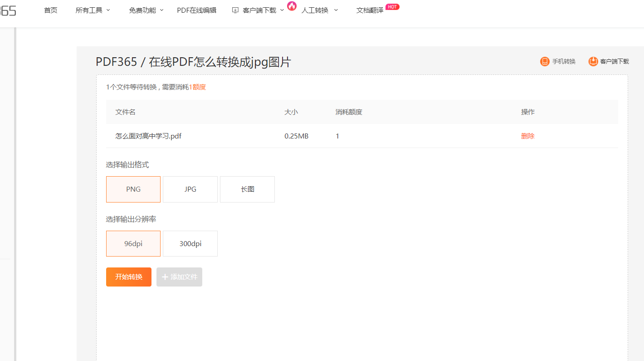Open the 免费功能 menu
The height and width of the screenshot is (361, 644).
[142, 10]
